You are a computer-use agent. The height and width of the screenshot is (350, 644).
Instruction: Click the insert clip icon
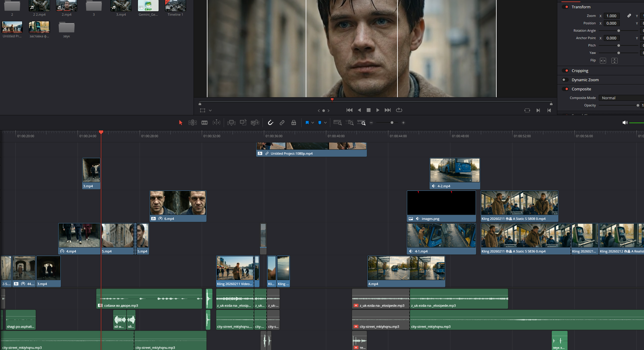pos(231,123)
